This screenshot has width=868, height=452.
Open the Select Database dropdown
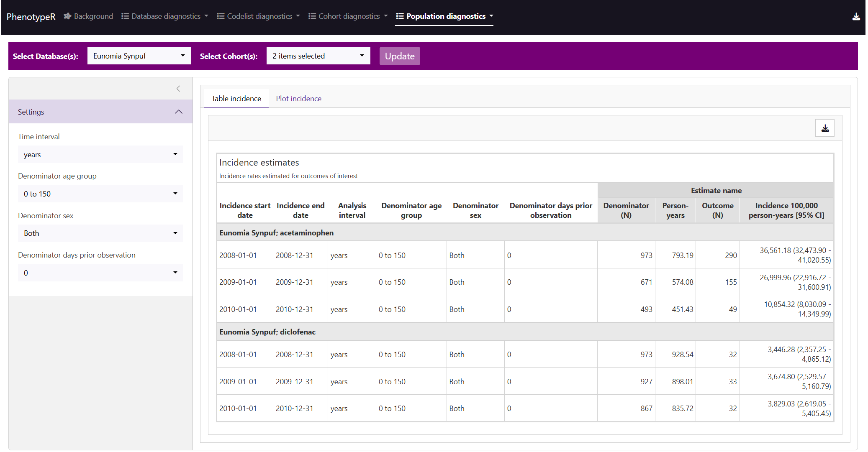pos(139,56)
